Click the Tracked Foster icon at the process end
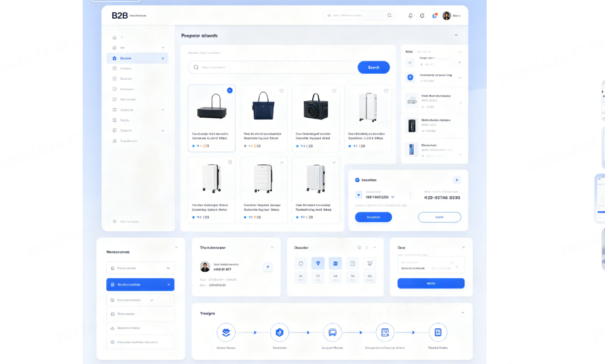The image size is (605, 364). [x=438, y=333]
